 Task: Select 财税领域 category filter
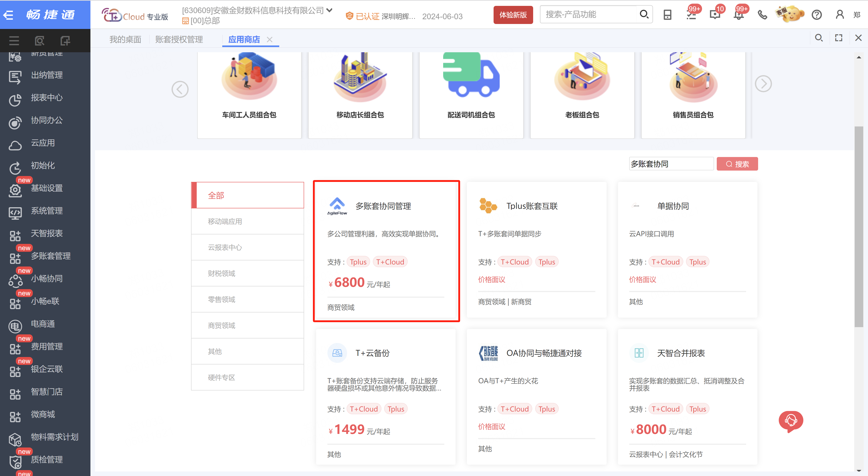(248, 273)
